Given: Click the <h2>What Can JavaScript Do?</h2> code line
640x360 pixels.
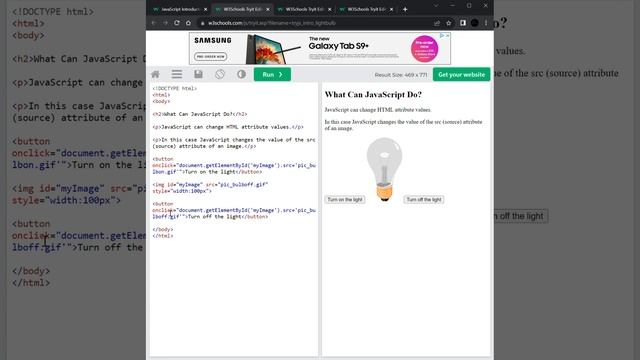Looking at the screenshot, I should [x=200, y=114].
